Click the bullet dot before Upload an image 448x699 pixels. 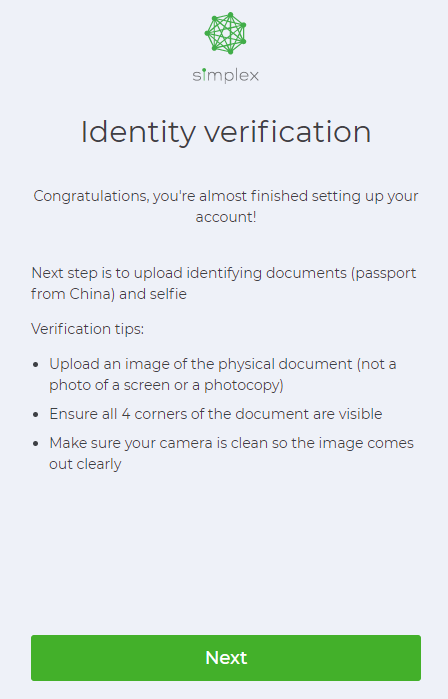click(x=36, y=365)
